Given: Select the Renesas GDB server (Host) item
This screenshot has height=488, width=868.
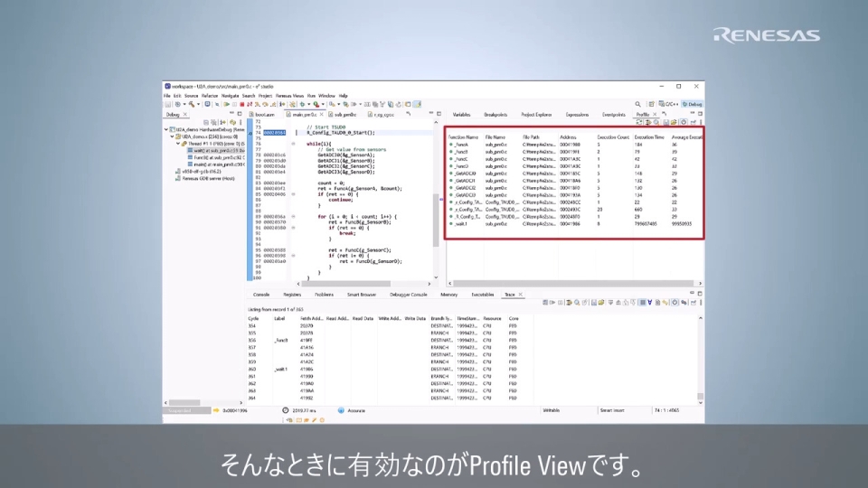Looking at the screenshot, I should click(205, 179).
